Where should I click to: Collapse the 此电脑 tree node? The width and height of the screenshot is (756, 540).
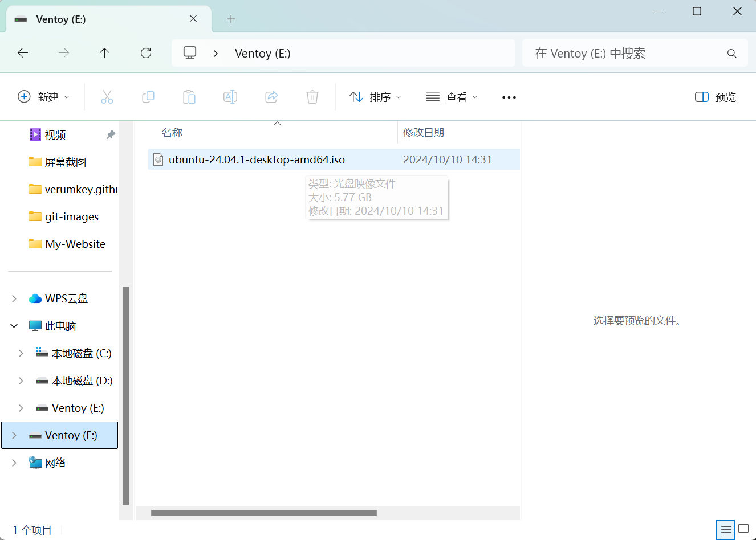click(14, 326)
